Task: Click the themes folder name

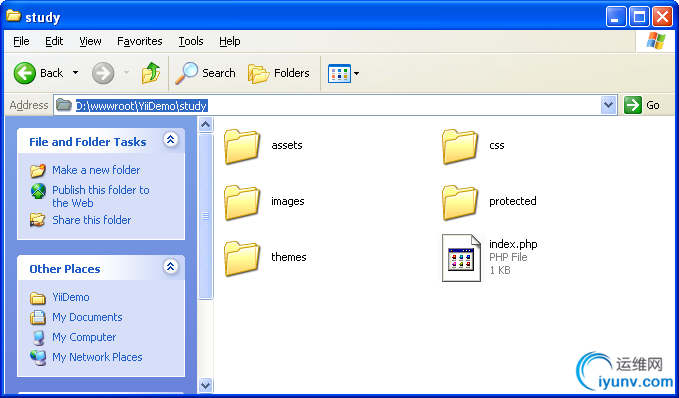Action: (x=288, y=257)
